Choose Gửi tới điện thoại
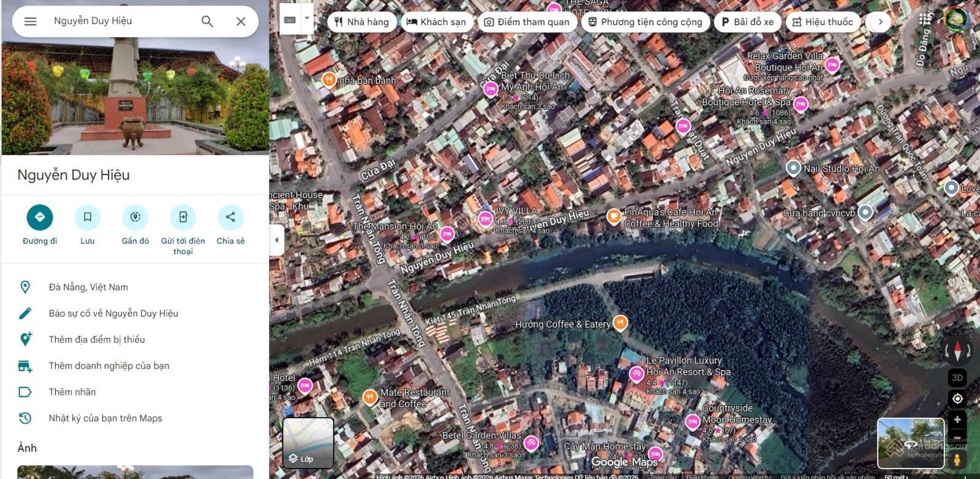Viewport: 980px width, 479px height. [x=183, y=230]
